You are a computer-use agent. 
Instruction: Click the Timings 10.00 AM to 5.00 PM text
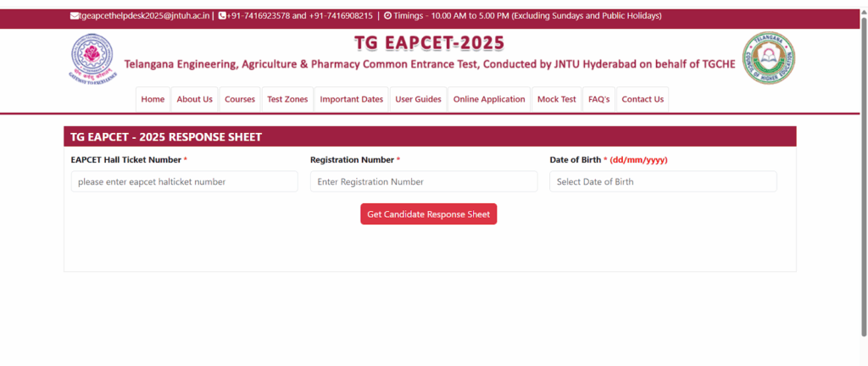coord(527,16)
